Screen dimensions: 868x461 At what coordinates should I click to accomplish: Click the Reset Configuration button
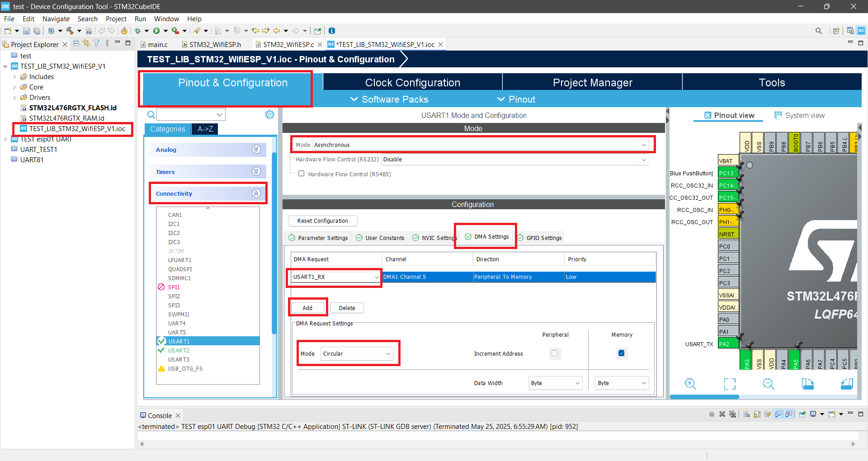pos(323,221)
